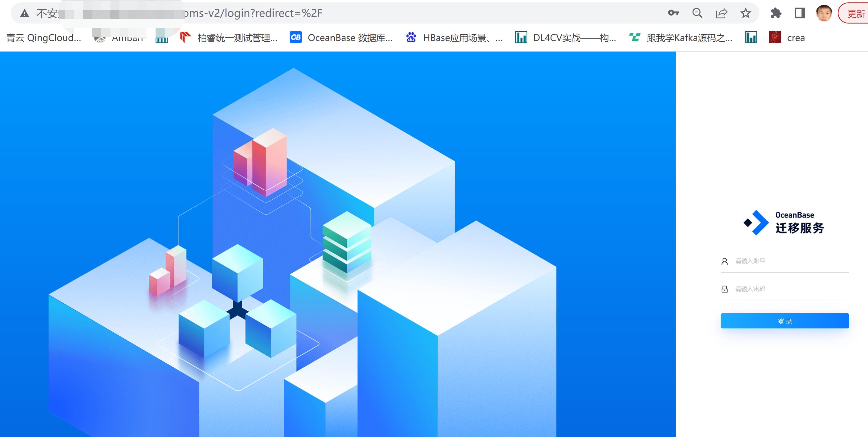Image resolution: width=868 pixels, height=437 pixels.
Task: Open the 跟我学Kafka源码 bookmark
Action: point(681,38)
